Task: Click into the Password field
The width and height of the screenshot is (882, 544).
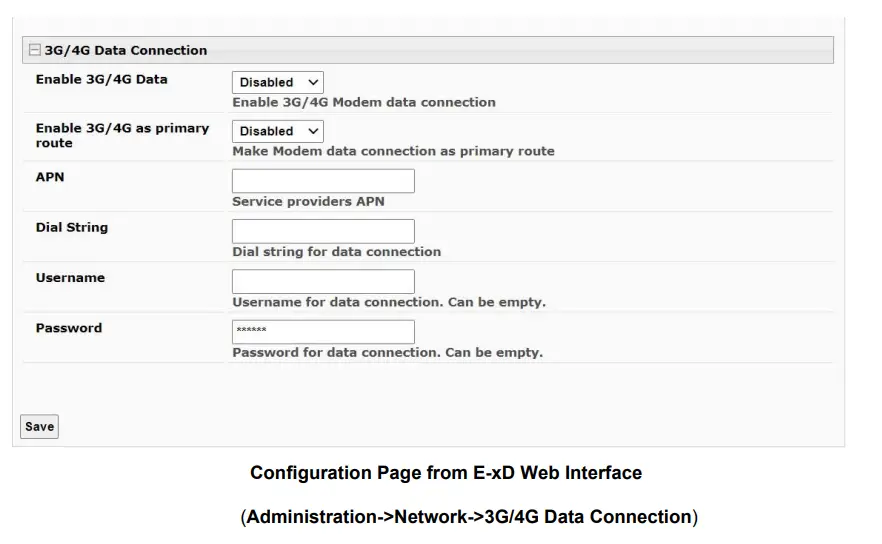Action: coord(323,331)
